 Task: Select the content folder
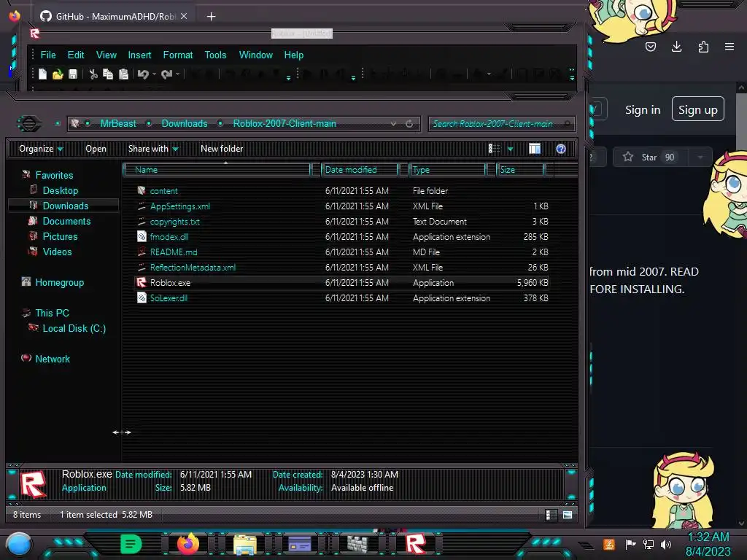pyautogui.click(x=163, y=191)
